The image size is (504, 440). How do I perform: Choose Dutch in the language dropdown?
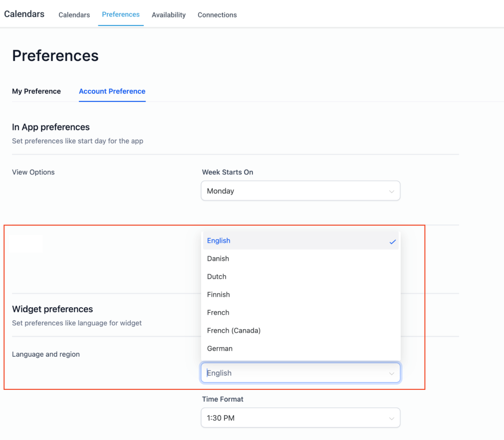pos(217,277)
